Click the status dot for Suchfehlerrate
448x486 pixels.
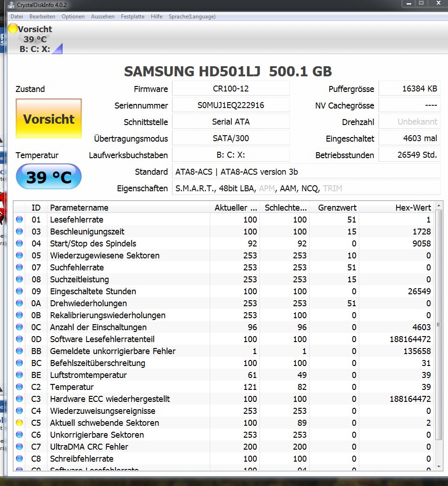19,267
